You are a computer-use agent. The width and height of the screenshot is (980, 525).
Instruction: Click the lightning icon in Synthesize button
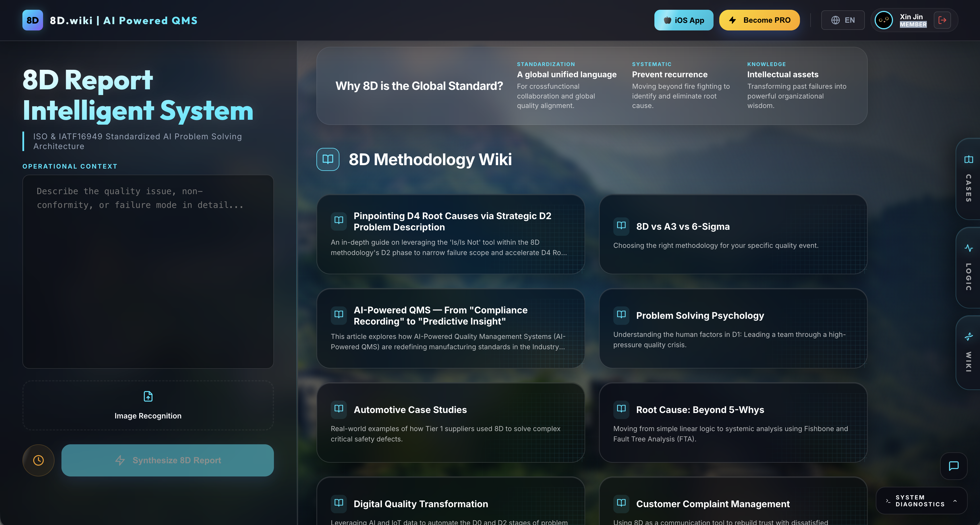click(120, 460)
